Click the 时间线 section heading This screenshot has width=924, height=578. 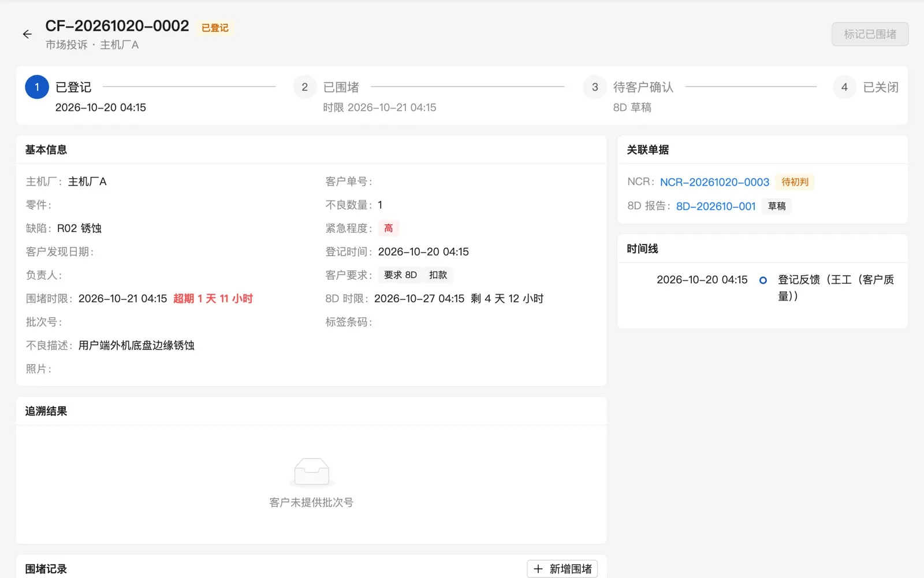(x=643, y=249)
